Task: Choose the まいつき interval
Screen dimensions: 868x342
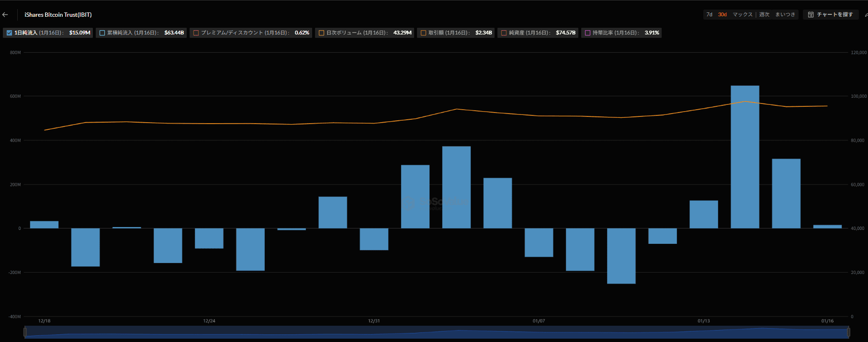Action: [x=785, y=15]
